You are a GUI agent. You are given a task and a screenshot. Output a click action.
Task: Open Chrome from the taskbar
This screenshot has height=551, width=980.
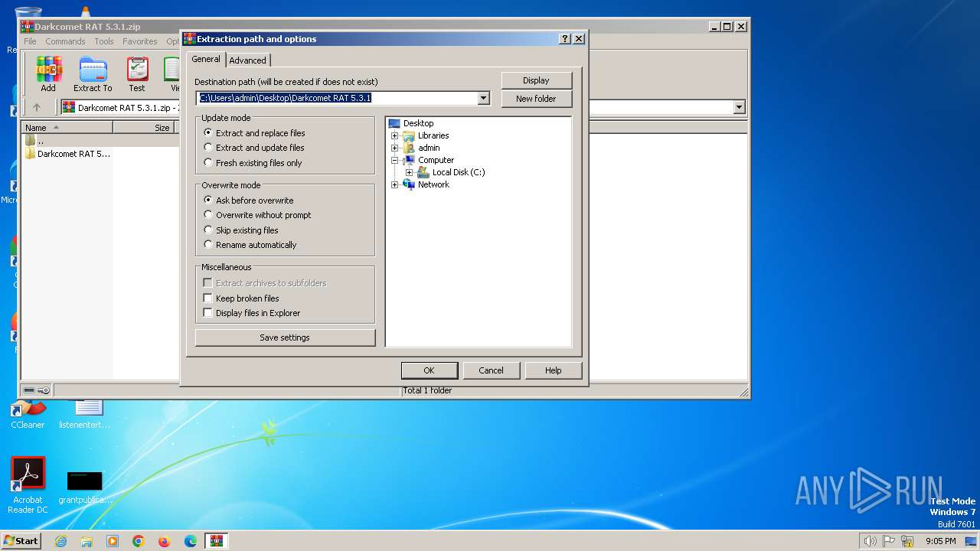tap(138, 541)
